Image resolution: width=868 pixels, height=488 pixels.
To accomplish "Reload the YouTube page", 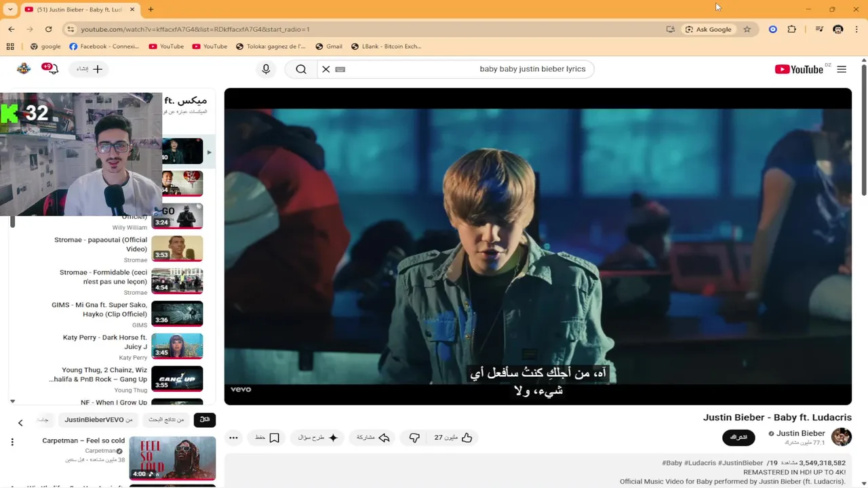I will tap(48, 29).
